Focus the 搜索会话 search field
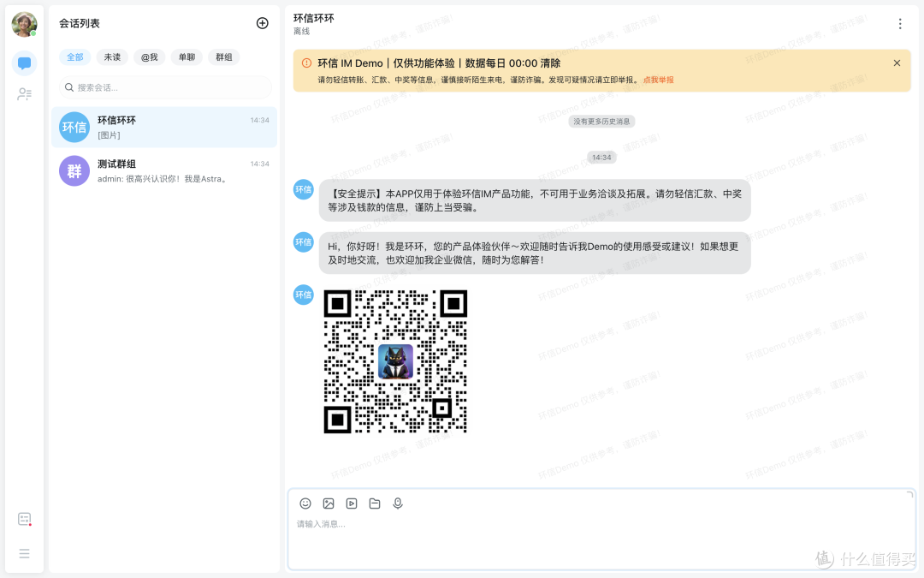Viewport: 924px width, 578px height. 165,87
